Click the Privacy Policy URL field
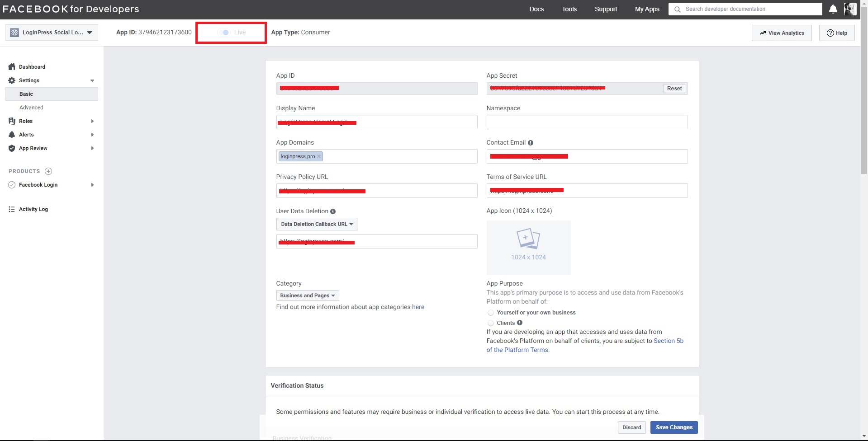This screenshot has height=441, width=868. pos(377,191)
